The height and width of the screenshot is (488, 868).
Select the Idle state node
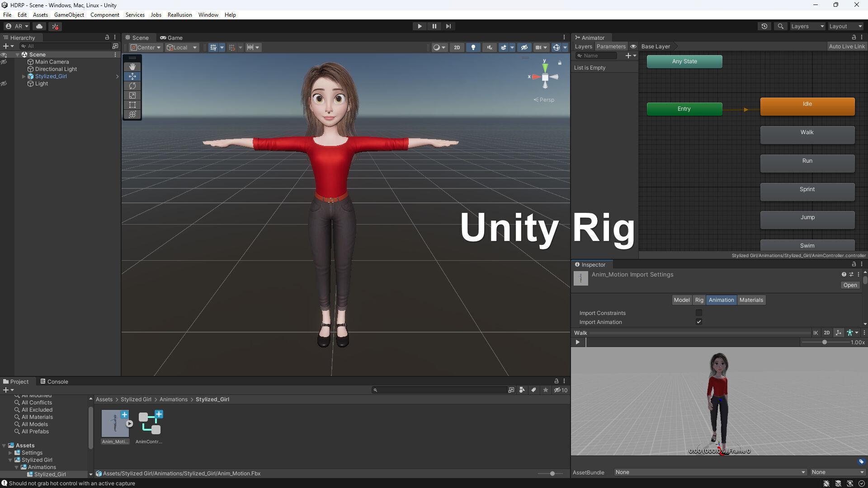click(807, 106)
